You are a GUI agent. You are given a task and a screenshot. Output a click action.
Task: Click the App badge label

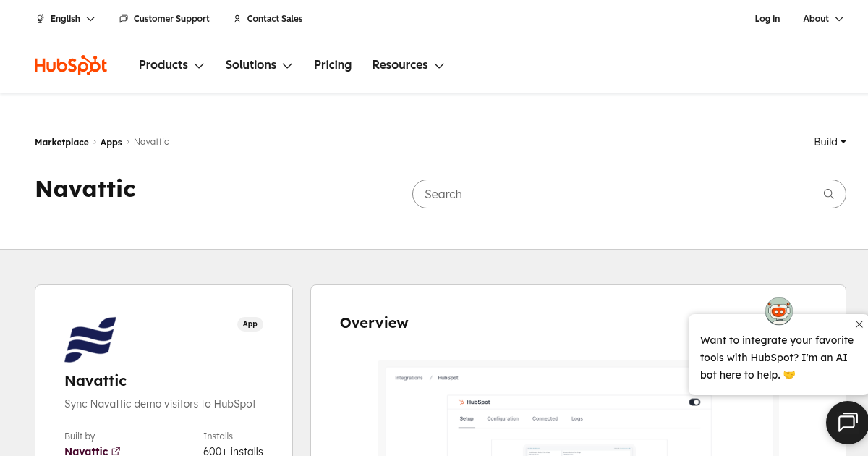pos(250,324)
